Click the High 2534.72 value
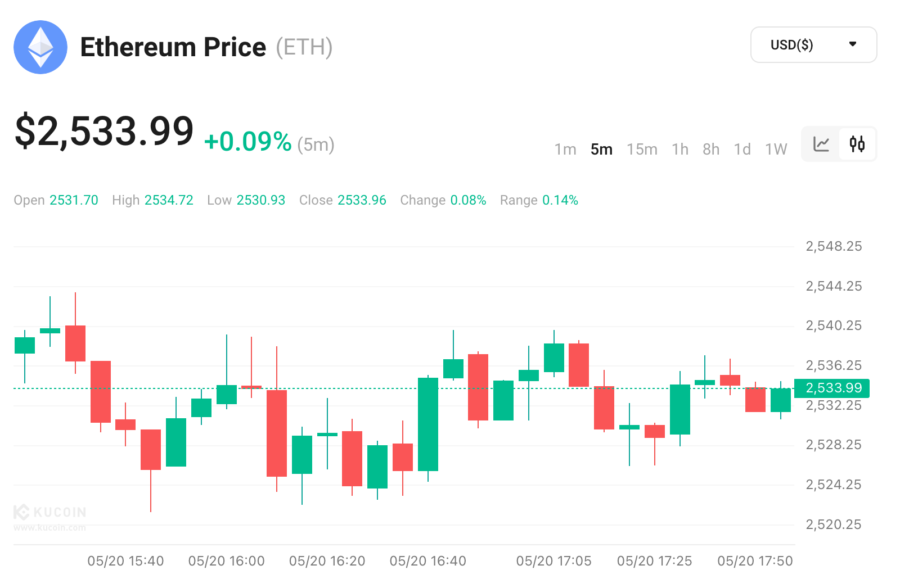The height and width of the screenshot is (588, 900). pyautogui.click(x=169, y=200)
